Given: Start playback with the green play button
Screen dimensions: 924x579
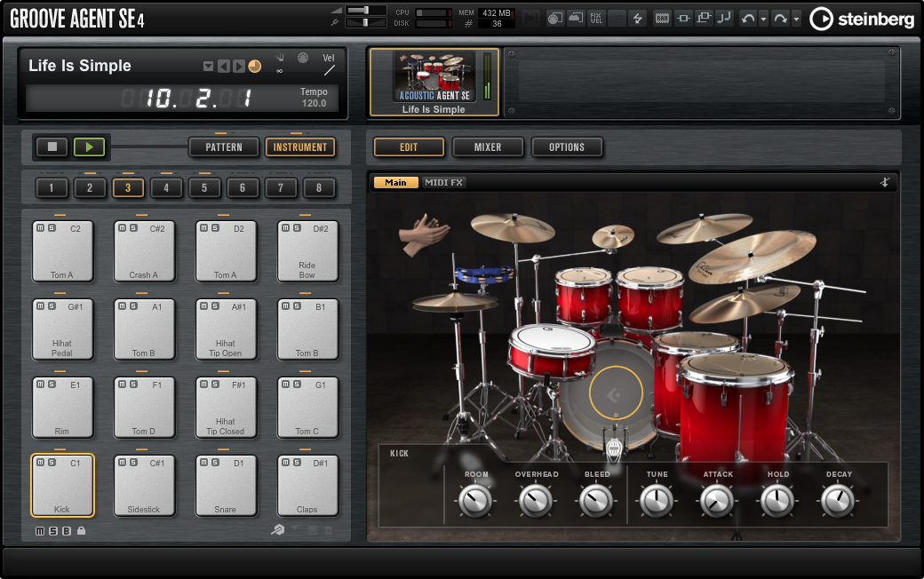Looking at the screenshot, I should pyautogui.click(x=88, y=147).
